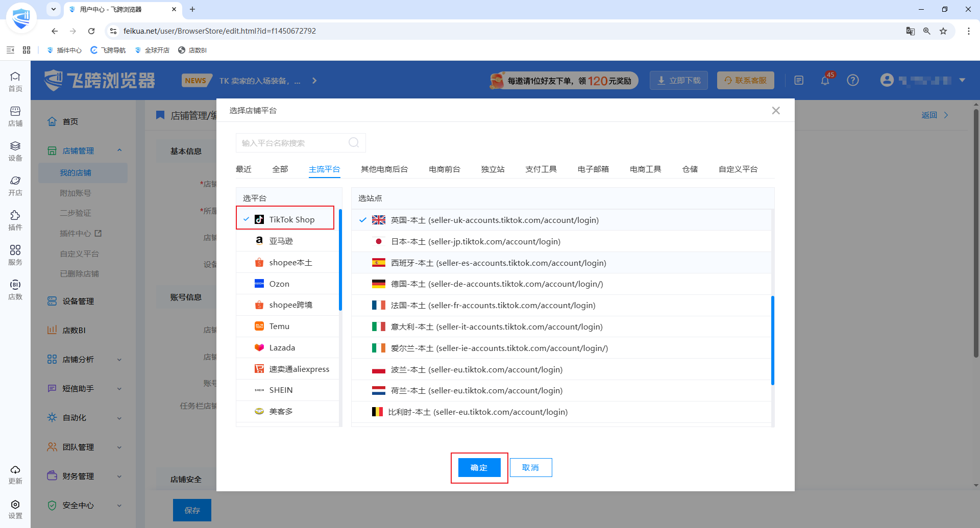
Task: Click the search magnifier in platform search
Action: pyautogui.click(x=354, y=143)
